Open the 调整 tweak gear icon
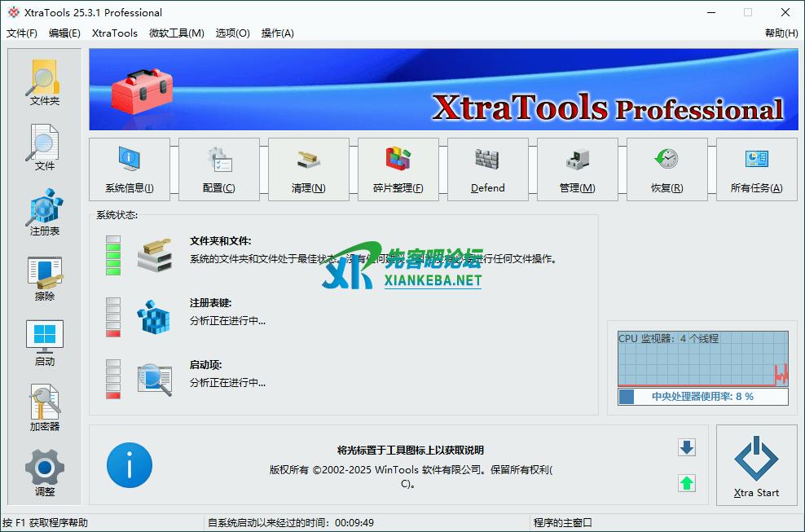The width and height of the screenshot is (805, 532). 44,473
